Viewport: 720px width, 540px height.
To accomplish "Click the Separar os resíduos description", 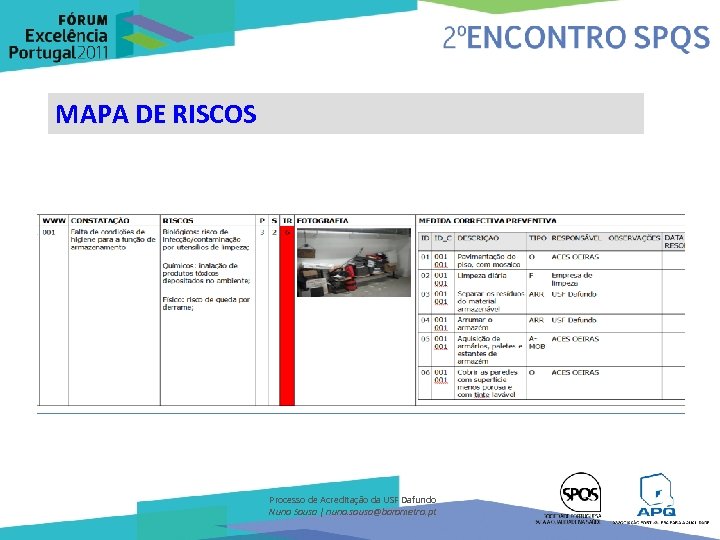I will [491, 302].
